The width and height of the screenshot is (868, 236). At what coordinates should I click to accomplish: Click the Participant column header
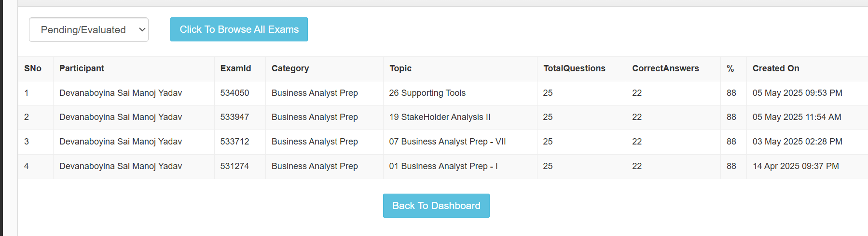[82, 68]
